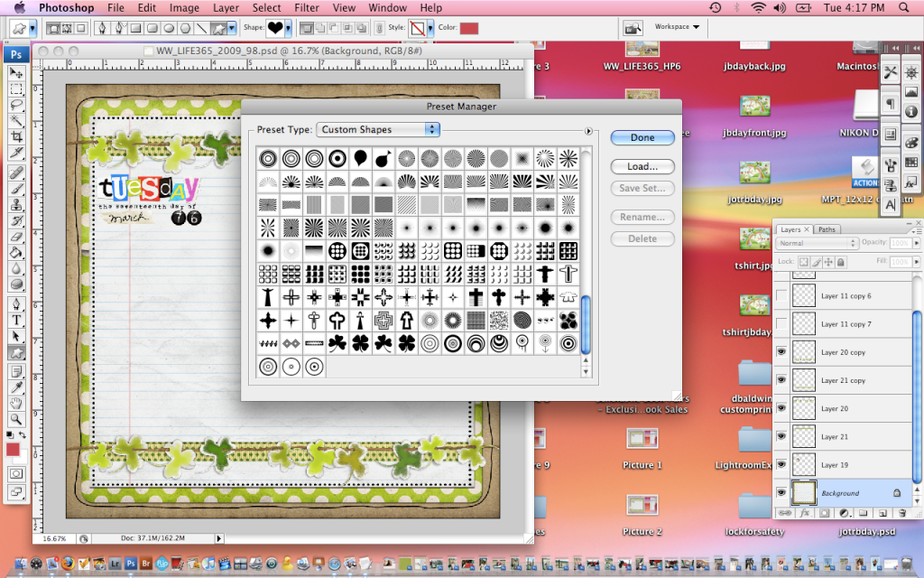Hide the Layer 20 copy layer
Image resolution: width=924 pixels, height=578 pixels.
click(x=781, y=352)
